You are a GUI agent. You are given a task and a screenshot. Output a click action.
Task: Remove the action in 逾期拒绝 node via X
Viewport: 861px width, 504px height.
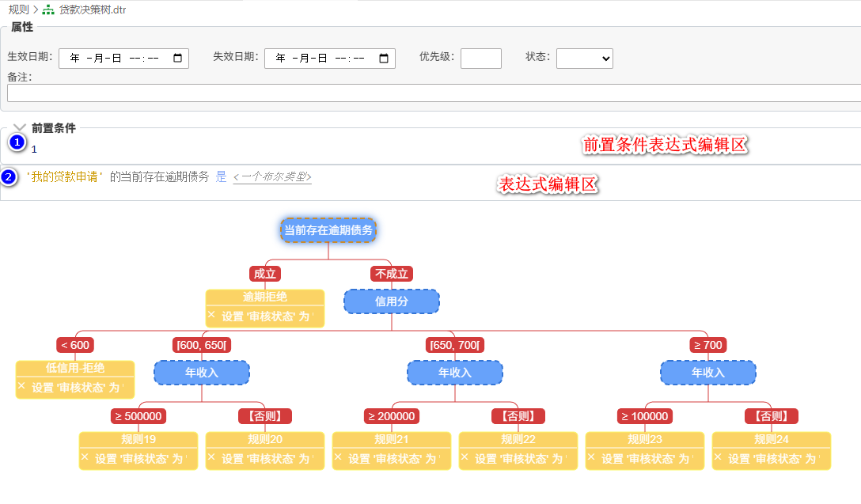click(211, 315)
